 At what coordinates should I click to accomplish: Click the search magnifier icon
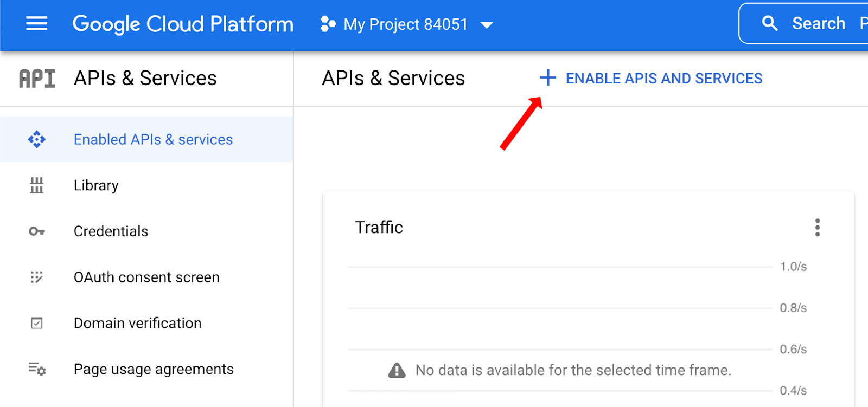tap(770, 23)
